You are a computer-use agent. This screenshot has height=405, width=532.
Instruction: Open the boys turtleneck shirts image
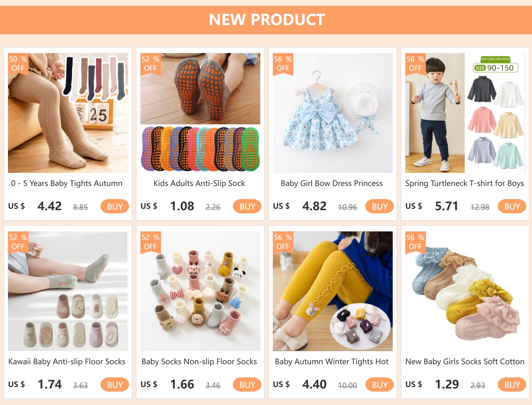pos(465,113)
